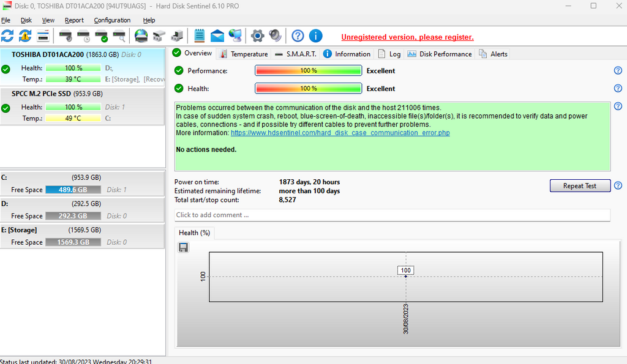Click the disk with magnifier toolbar icon

click(119, 35)
